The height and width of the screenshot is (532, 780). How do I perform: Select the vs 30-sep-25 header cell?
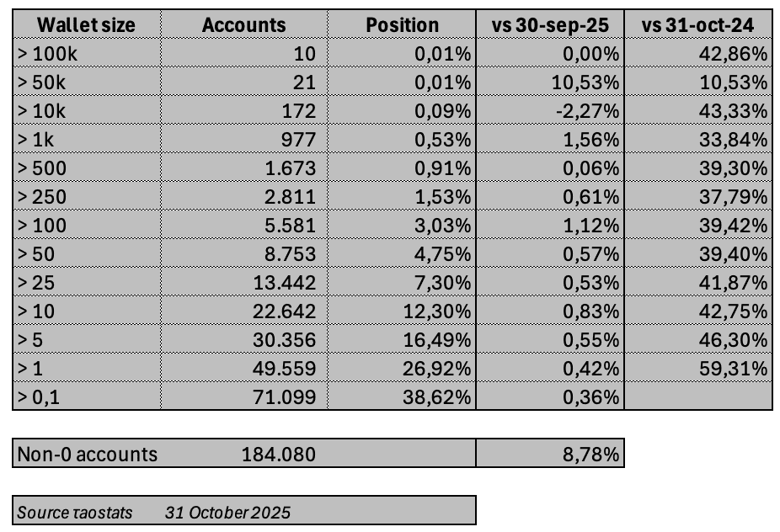tap(549, 25)
